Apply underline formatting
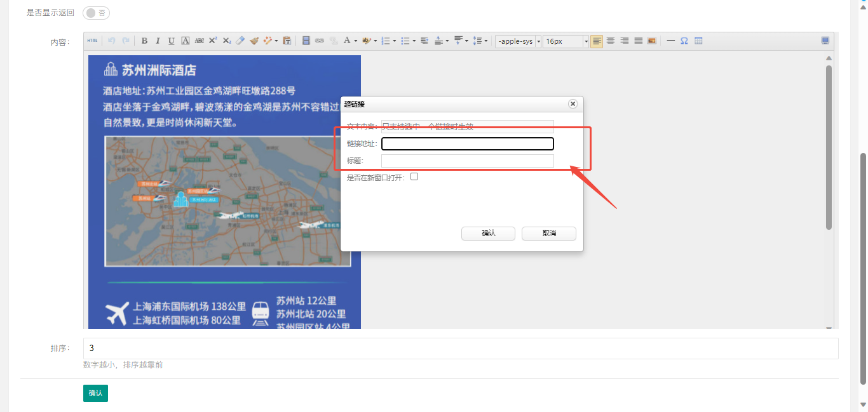This screenshot has height=412, width=868. click(x=171, y=41)
